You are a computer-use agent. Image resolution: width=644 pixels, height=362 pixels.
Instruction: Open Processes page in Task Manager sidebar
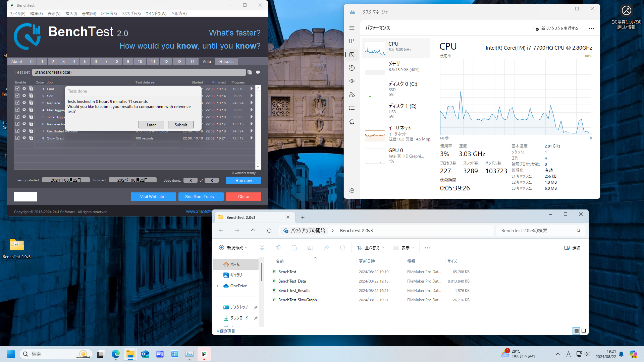(352, 41)
